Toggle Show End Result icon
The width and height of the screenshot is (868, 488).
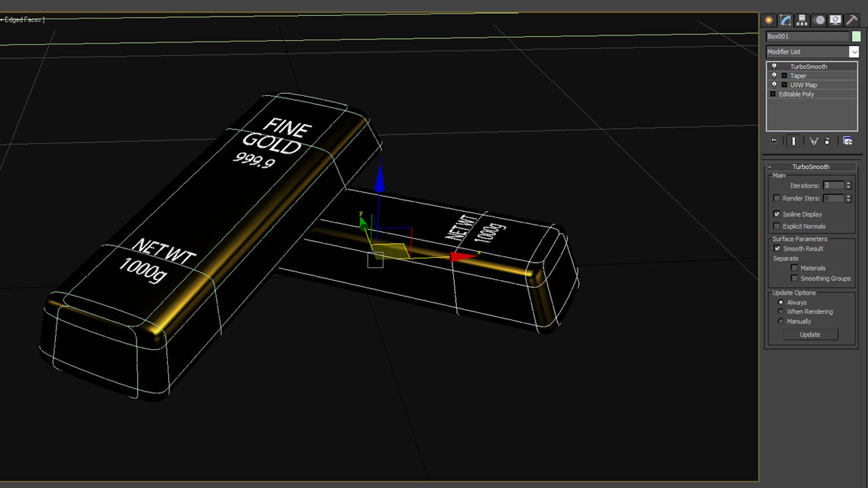[x=793, y=141]
